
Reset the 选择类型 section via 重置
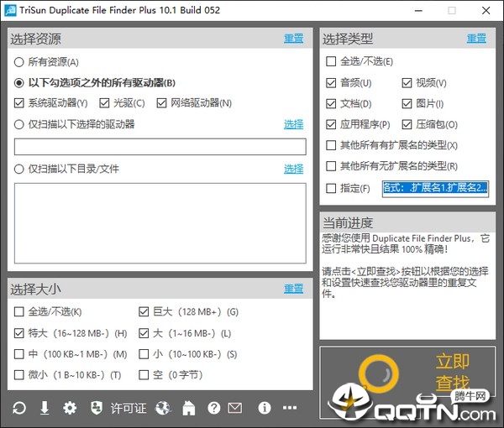(476, 39)
